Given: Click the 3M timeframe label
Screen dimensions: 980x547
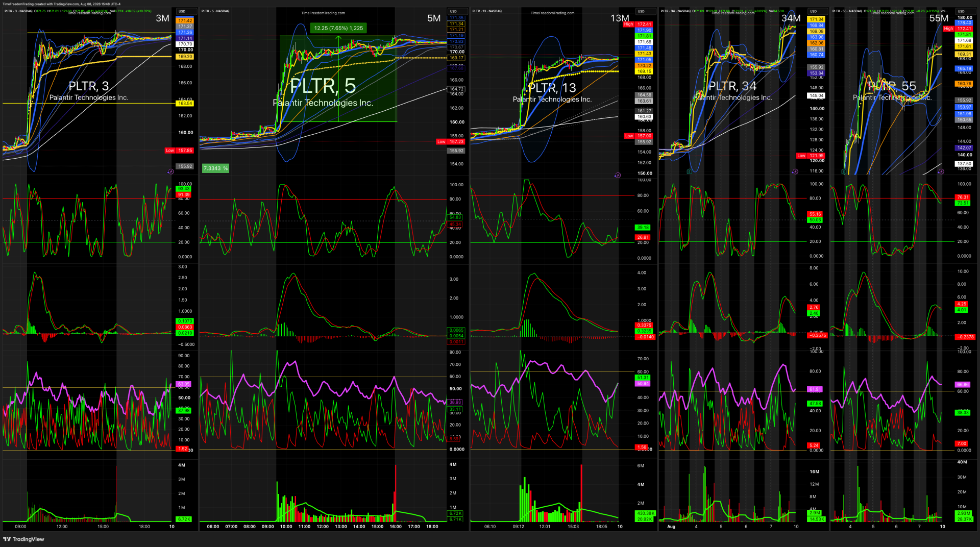Looking at the screenshot, I should tap(162, 18).
